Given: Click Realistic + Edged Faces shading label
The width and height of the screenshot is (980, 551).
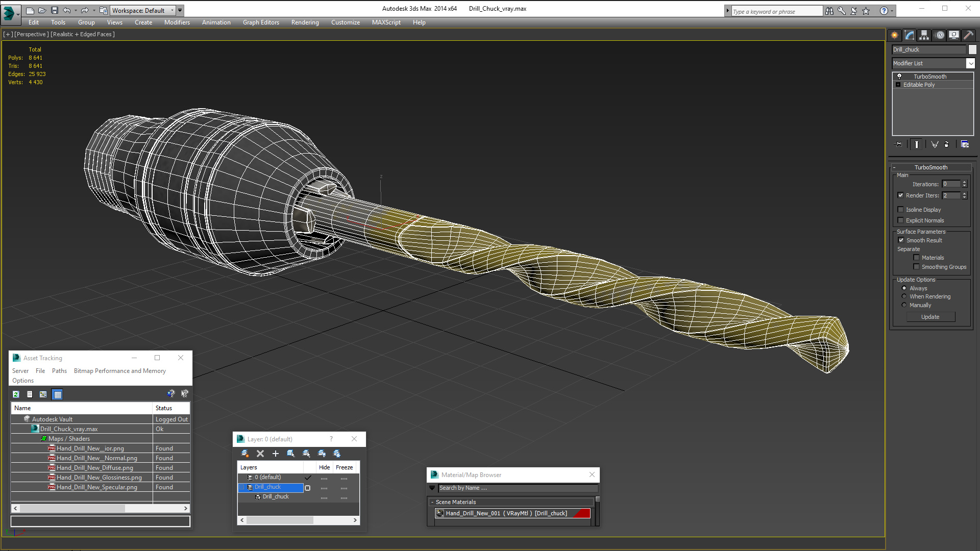Looking at the screenshot, I should (x=83, y=34).
